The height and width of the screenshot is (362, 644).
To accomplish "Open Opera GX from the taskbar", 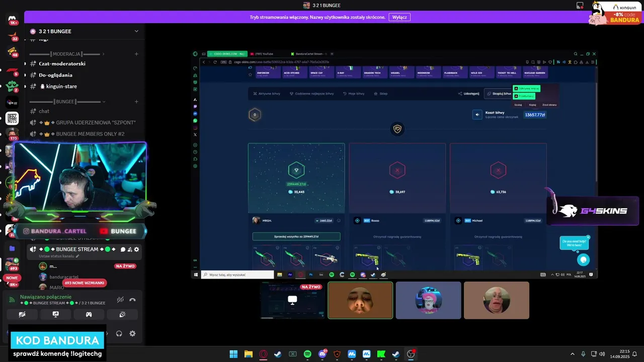I will (263, 354).
